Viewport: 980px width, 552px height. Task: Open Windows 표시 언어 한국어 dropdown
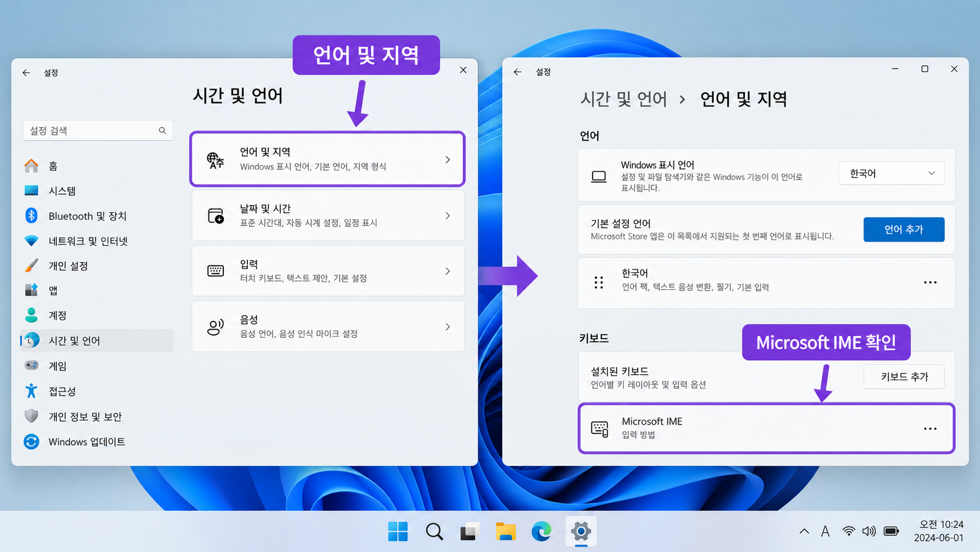[x=891, y=173]
